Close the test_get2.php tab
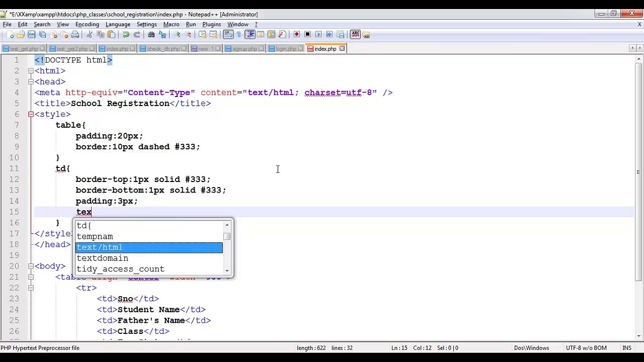This screenshot has width=644, height=362. (92, 49)
